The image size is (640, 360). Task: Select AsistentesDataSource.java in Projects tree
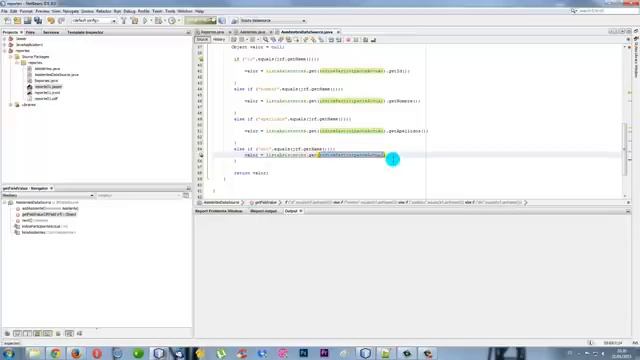tap(56, 75)
